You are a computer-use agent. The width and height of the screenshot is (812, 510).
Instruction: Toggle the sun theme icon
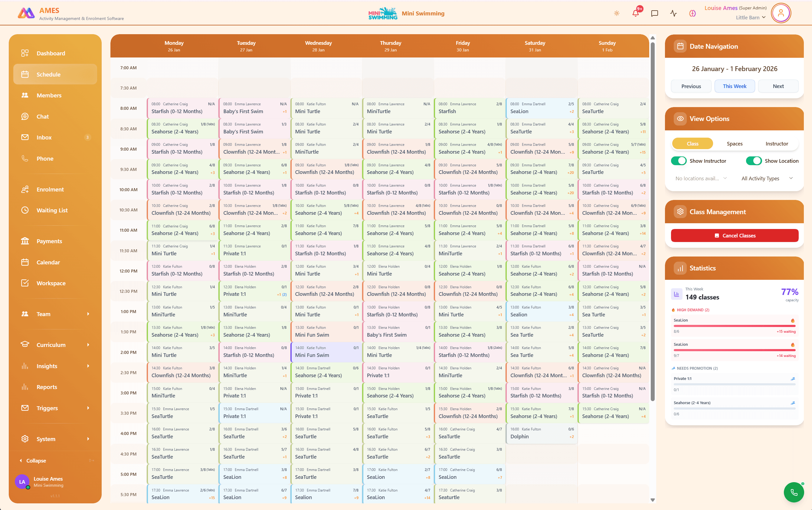[617, 13]
